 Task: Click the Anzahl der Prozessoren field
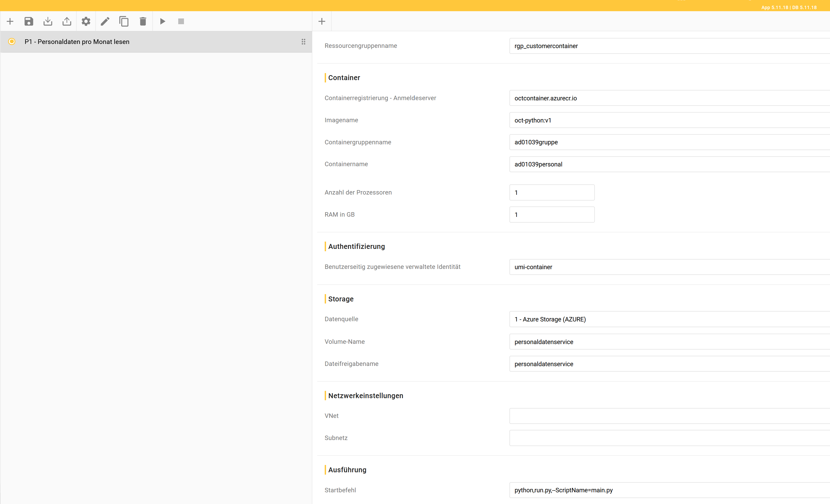click(x=552, y=193)
